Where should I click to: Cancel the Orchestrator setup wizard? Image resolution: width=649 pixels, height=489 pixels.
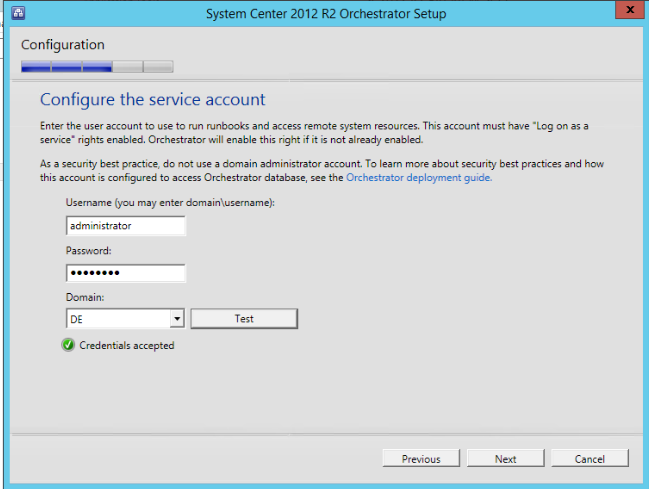point(590,459)
